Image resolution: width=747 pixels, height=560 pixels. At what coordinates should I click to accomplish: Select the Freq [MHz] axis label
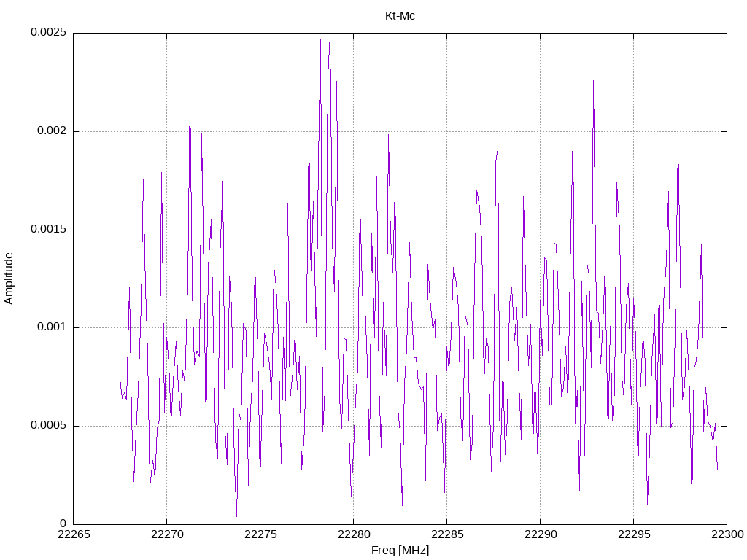point(400,551)
